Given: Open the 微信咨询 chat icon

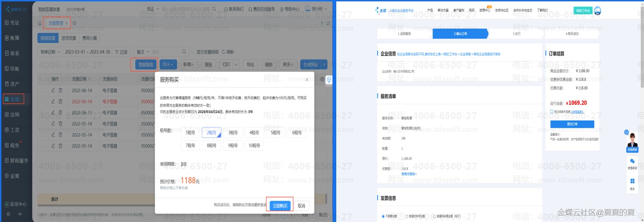Looking at the screenshot, I should [x=632, y=162].
